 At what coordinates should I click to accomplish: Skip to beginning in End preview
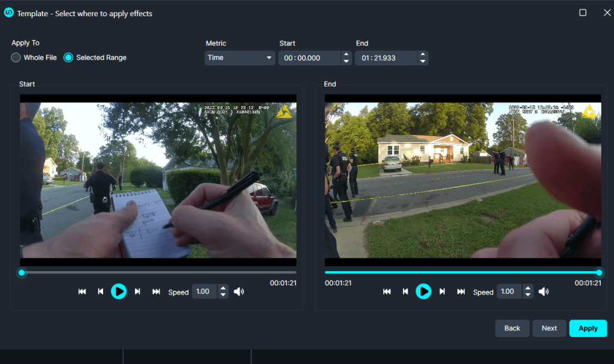[x=387, y=291]
